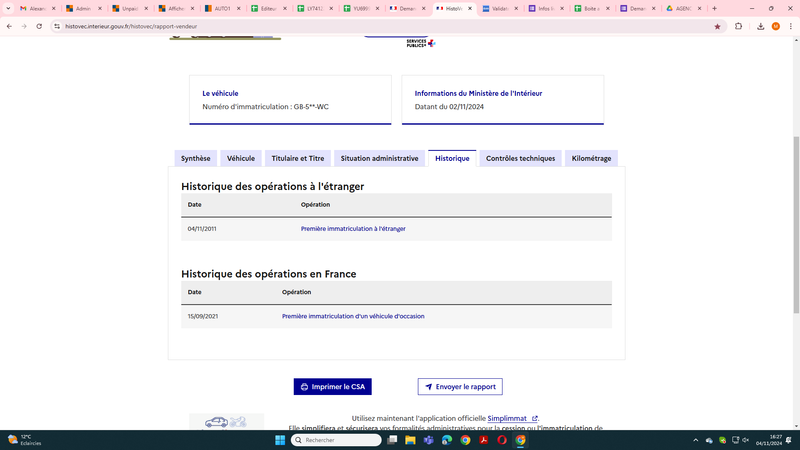Open the Véhicule tab
Image resolution: width=800 pixels, height=450 pixels.
pos(241,158)
